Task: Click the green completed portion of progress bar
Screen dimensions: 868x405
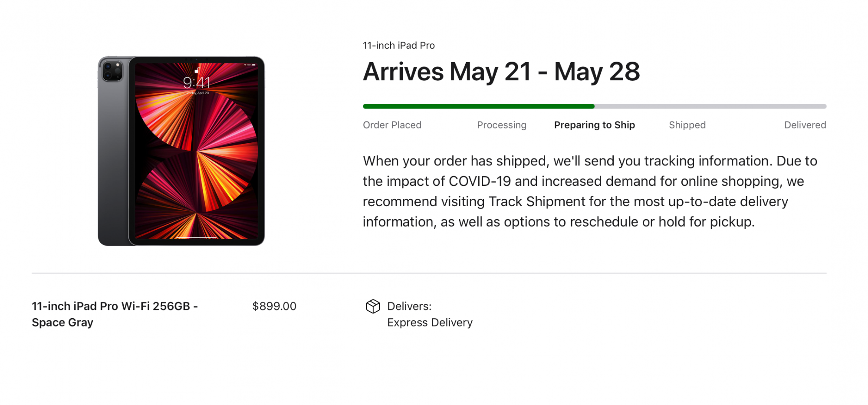Action: point(478,106)
